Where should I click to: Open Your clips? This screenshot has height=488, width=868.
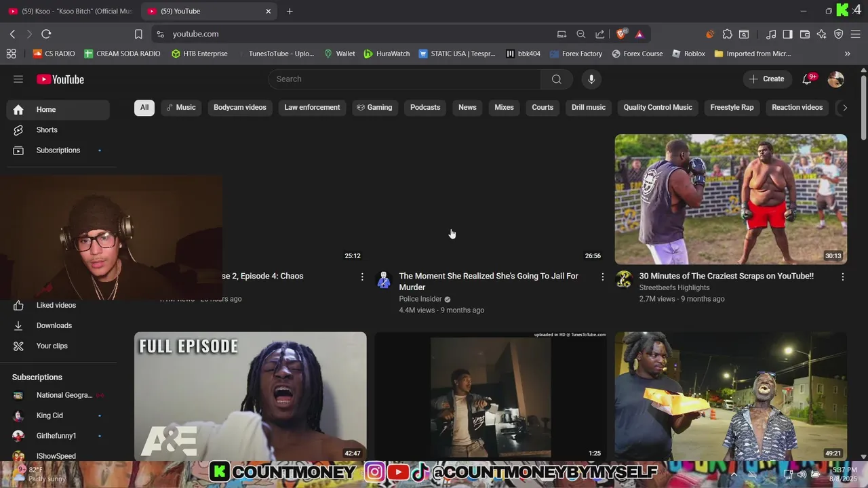[x=58, y=346]
